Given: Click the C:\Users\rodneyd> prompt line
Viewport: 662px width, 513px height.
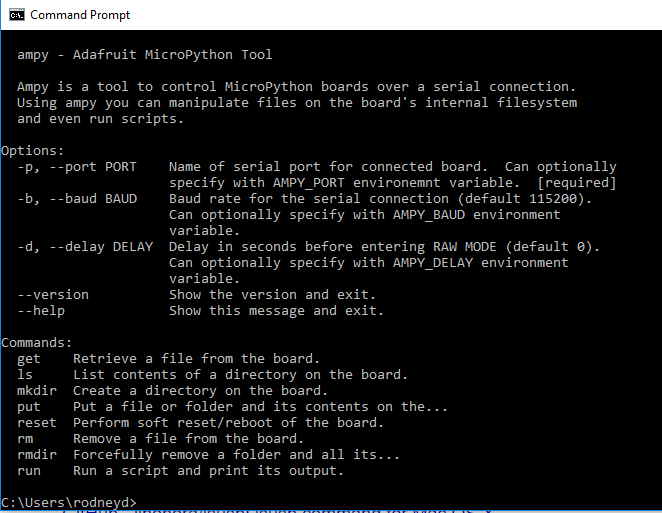Looking at the screenshot, I should click(68, 500).
